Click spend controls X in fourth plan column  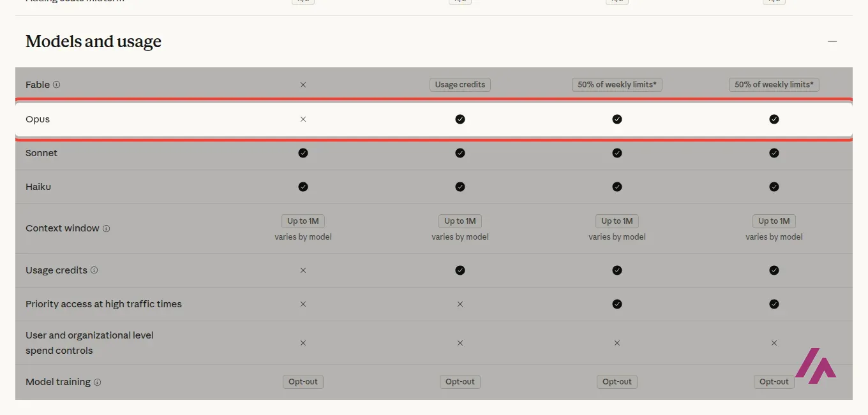click(x=774, y=343)
